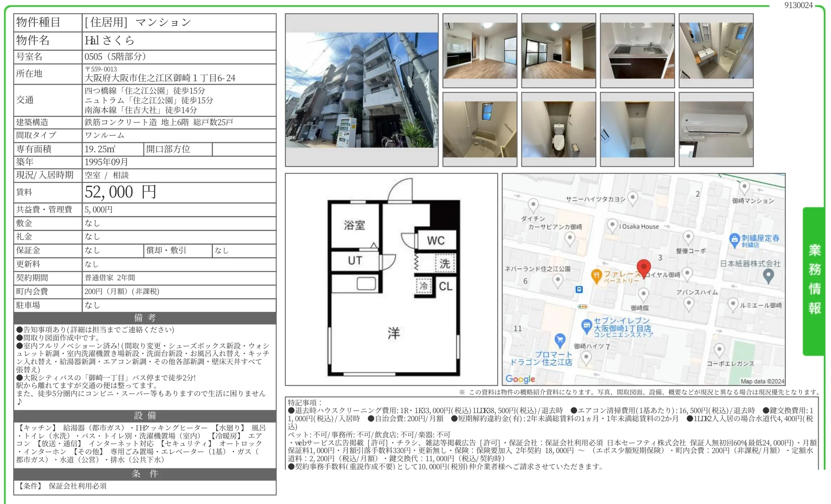
Task: Open the toilet room photo
Action: (x=558, y=129)
